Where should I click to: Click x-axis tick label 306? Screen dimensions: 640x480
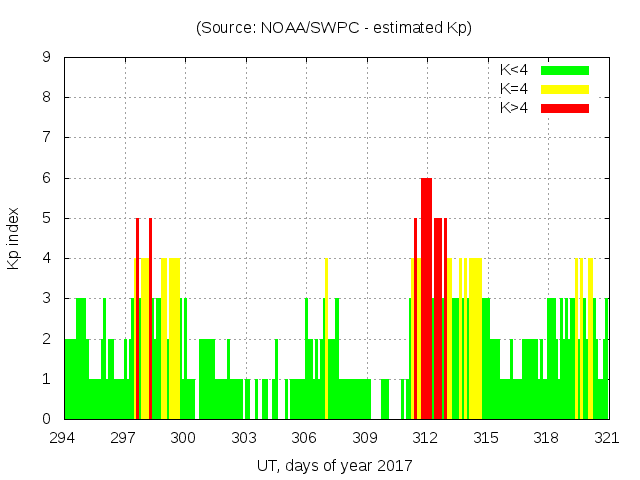tap(305, 438)
